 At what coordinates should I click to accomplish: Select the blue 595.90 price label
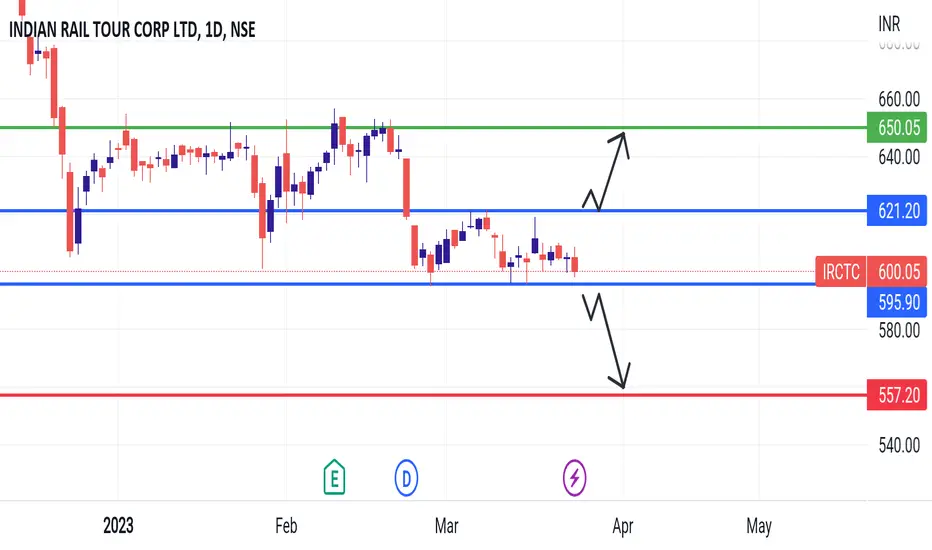(x=897, y=302)
